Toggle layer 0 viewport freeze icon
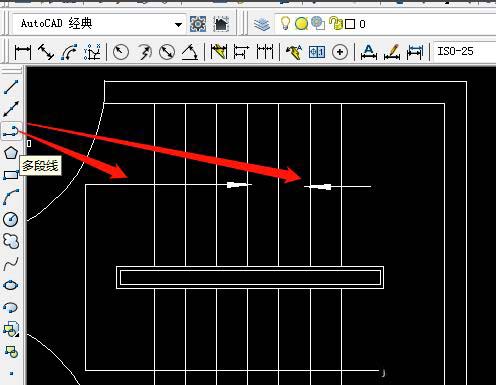 (318, 23)
